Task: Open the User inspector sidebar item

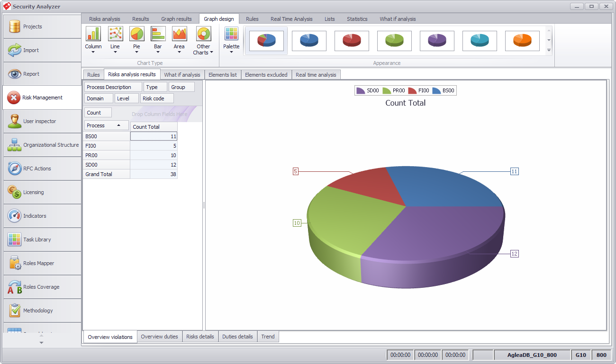Action: point(42,121)
